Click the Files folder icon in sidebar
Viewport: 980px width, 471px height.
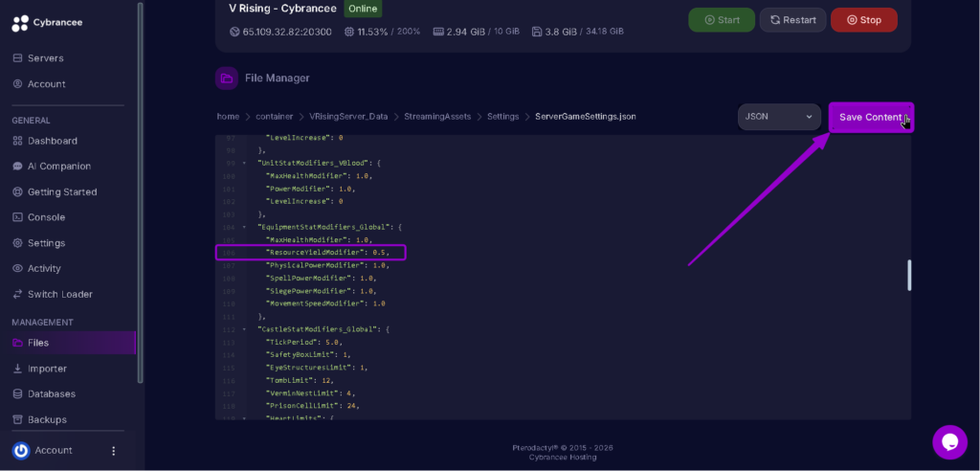click(17, 343)
